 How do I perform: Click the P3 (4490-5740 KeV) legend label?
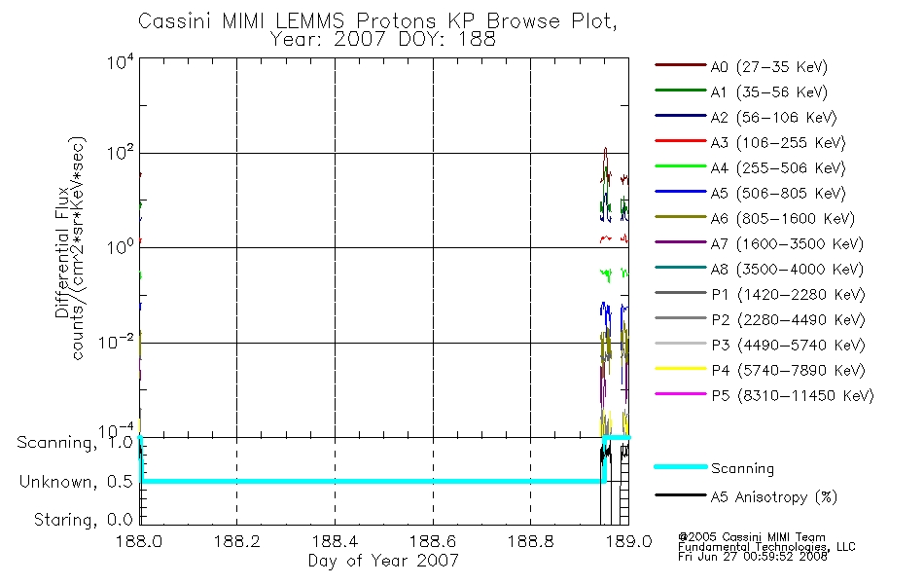point(788,346)
